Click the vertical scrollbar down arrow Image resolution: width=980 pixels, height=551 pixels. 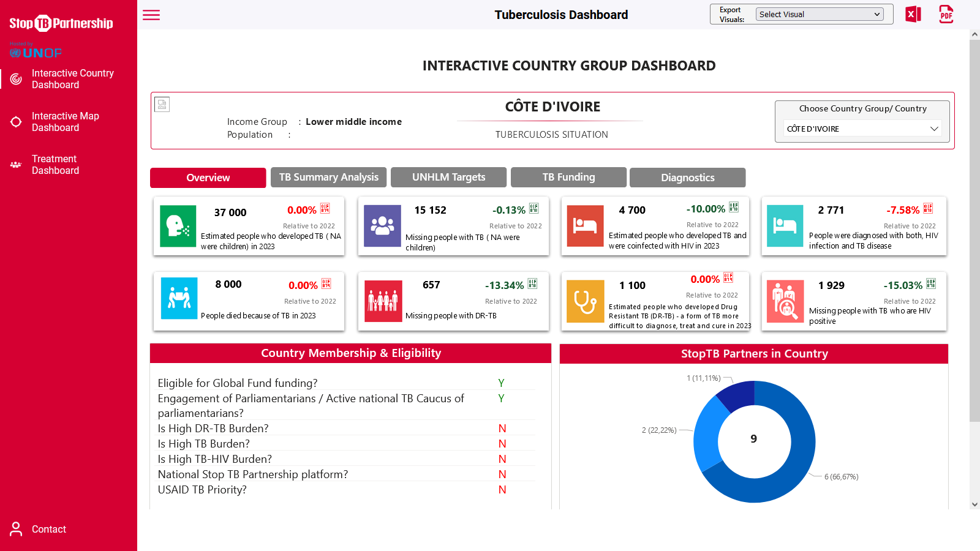pos(974,504)
